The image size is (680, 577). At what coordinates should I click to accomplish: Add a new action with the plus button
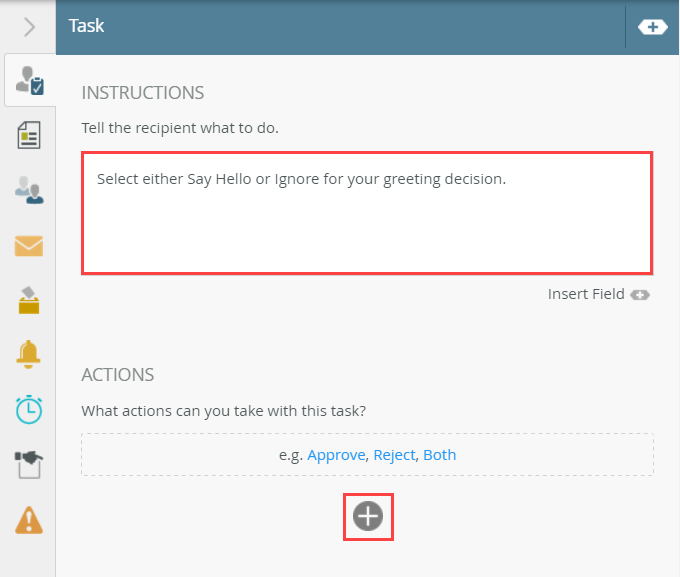coord(368,516)
